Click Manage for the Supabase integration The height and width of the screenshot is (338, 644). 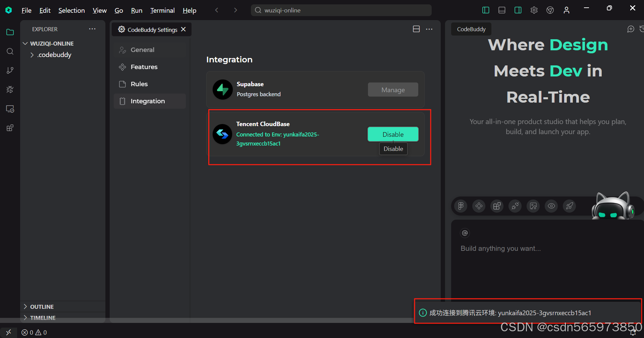393,90
